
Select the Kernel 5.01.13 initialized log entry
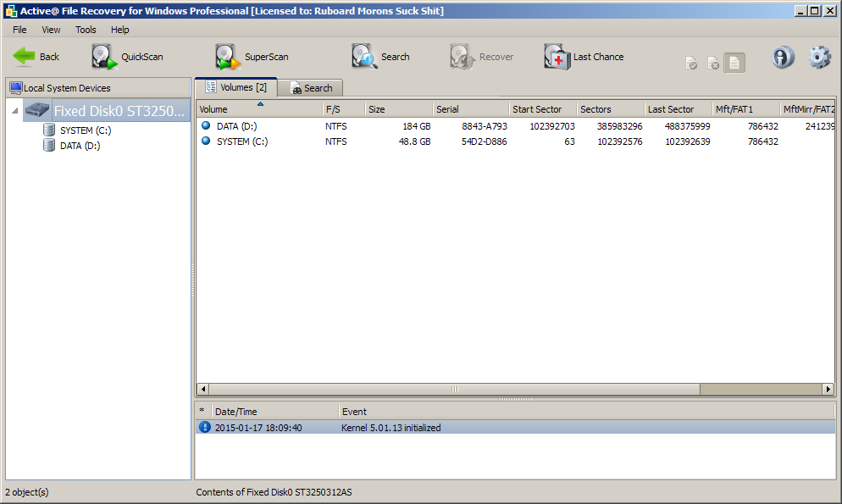[x=391, y=428]
